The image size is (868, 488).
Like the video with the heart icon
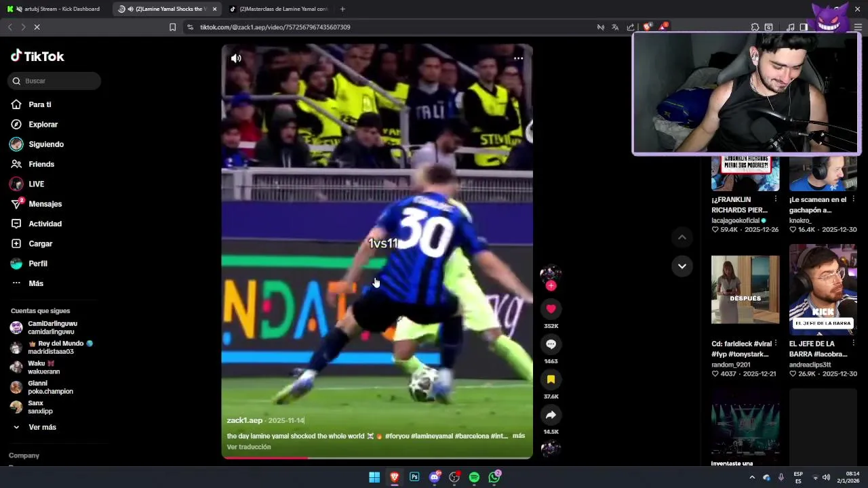[551, 309]
